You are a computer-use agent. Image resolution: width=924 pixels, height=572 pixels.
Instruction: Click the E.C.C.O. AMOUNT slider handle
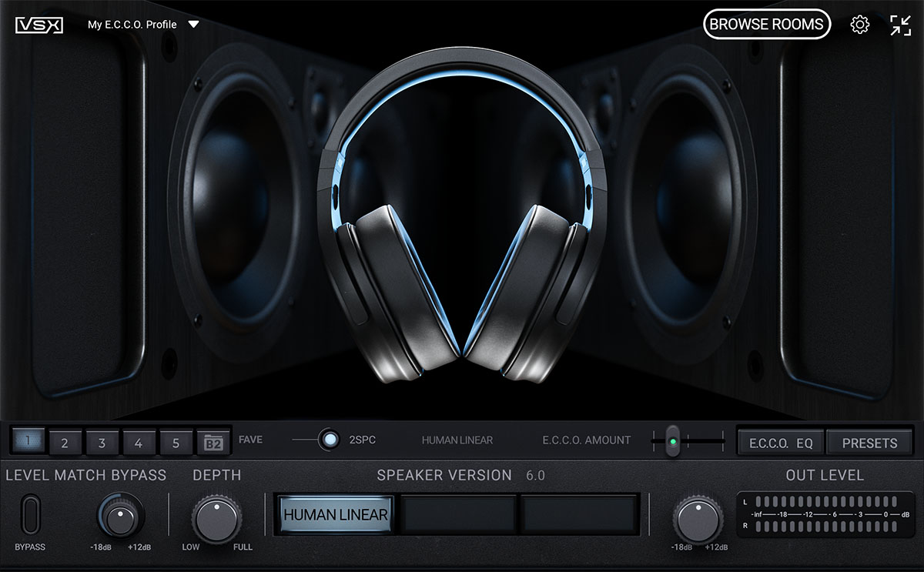[673, 441]
